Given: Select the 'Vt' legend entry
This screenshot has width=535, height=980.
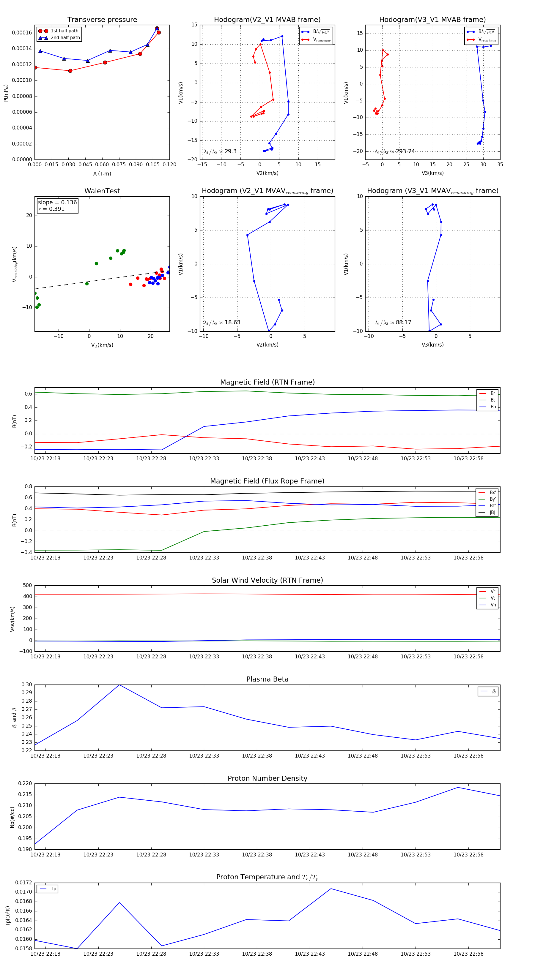Looking at the screenshot, I should [487, 598].
